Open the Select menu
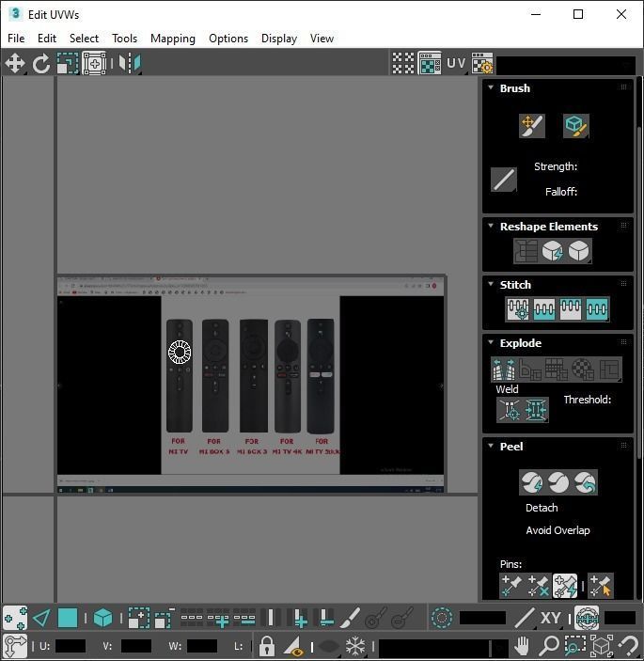 point(84,39)
